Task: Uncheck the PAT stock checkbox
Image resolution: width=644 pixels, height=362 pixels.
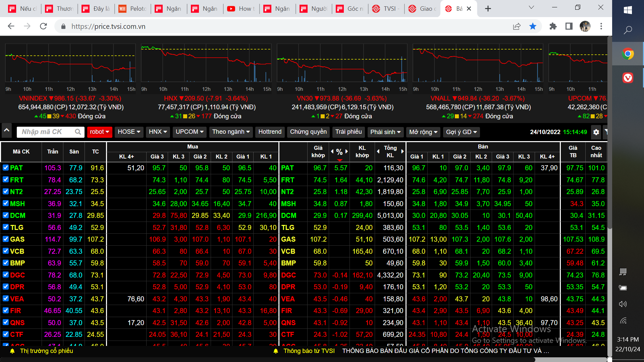Action: [x=6, y=168]
